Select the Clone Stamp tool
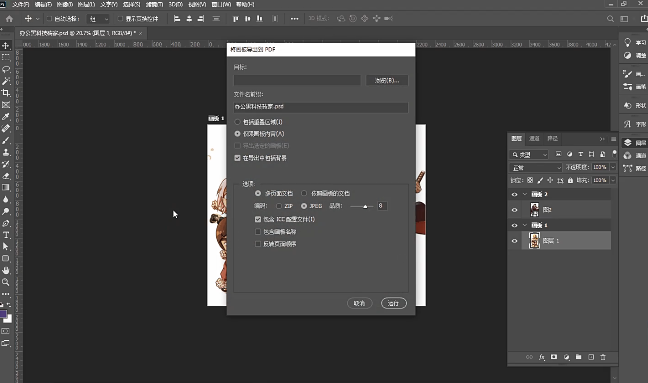 [x=6, y=152]
